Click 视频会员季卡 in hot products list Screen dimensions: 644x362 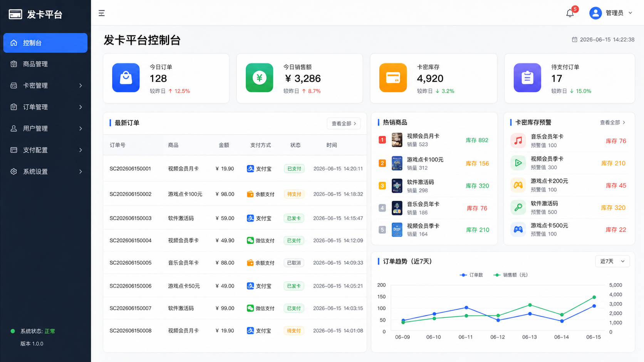click(423, 226)
